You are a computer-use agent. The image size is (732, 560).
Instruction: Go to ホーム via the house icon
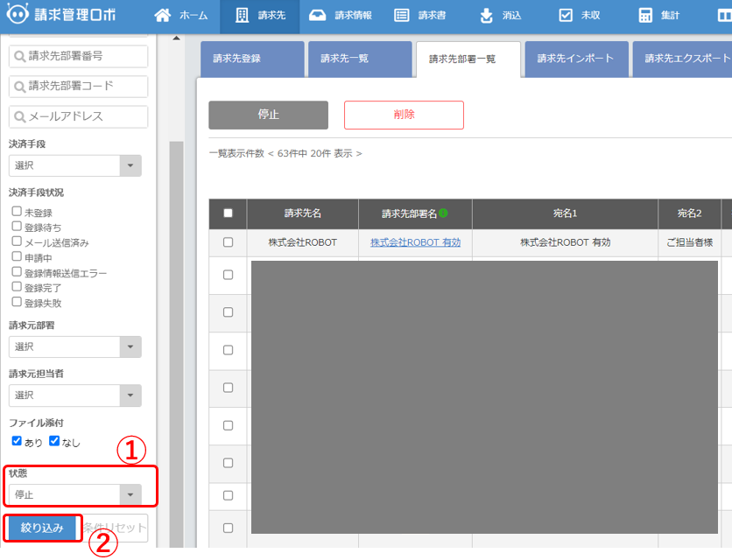(162, 16)
